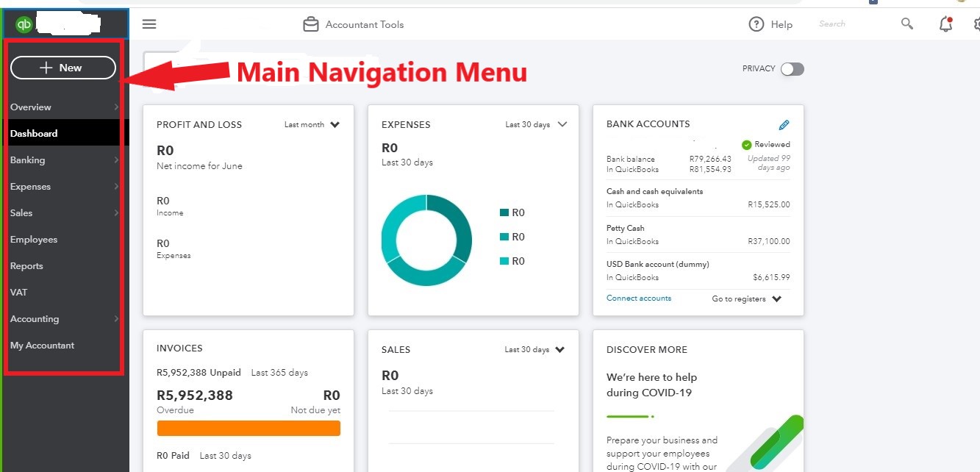Image resolution: width=980 pixels, height=472 pixels.
Task: Click the Net income for June text
Action: (199, 166)
